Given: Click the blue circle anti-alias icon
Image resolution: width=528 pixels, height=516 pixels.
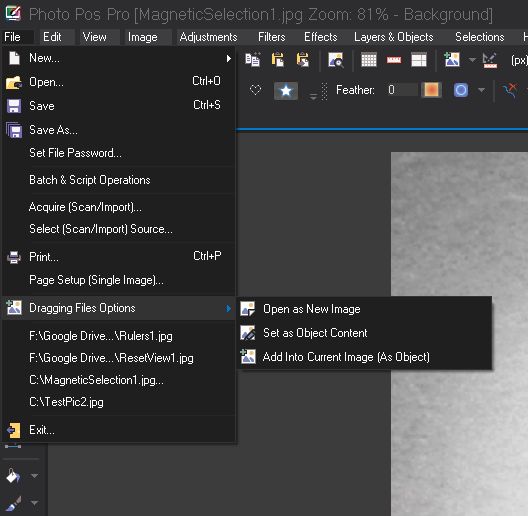Looking at the screenshot, I should click(461, 90).
